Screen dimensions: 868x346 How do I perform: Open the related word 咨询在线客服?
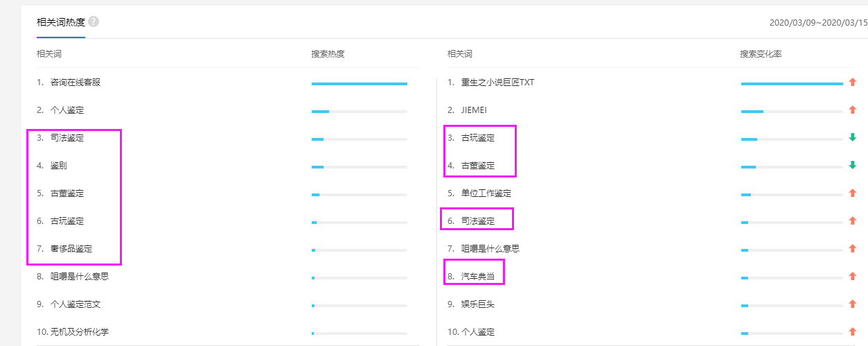(x=76, y=83)
